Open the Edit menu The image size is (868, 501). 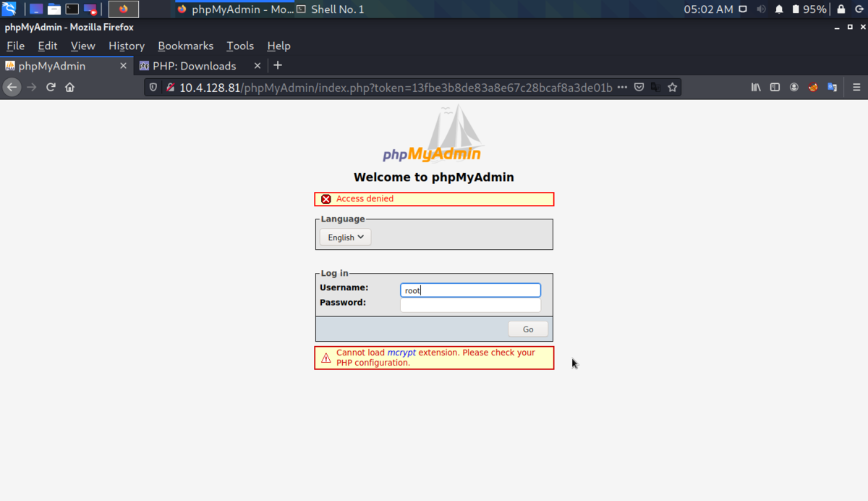pos(48,46)
